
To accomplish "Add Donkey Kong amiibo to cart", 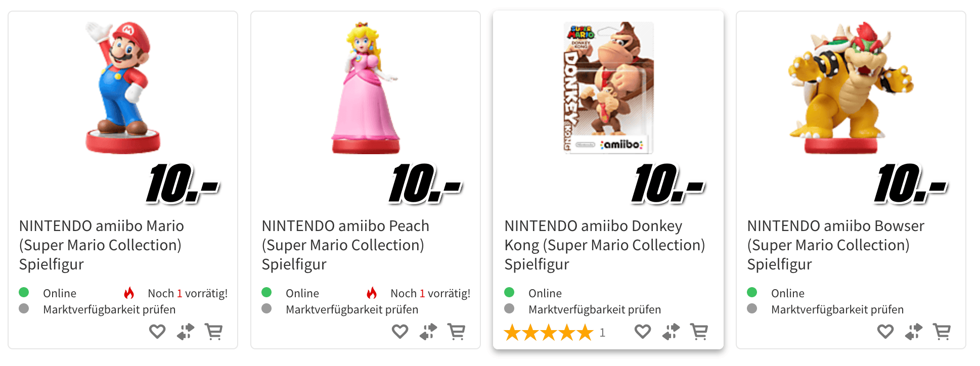I will click(699, 332).
